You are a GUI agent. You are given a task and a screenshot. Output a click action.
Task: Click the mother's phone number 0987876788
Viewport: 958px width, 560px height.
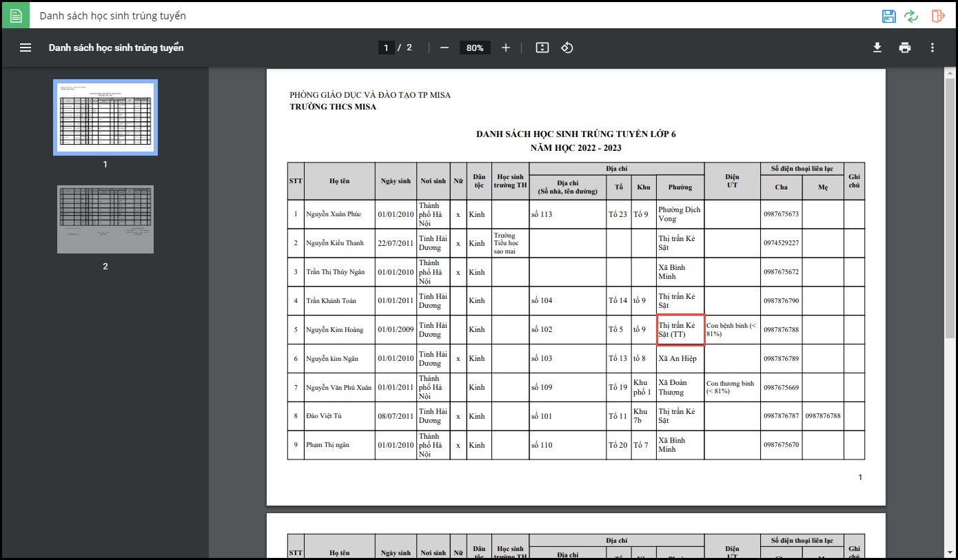[x=823, y=416]
